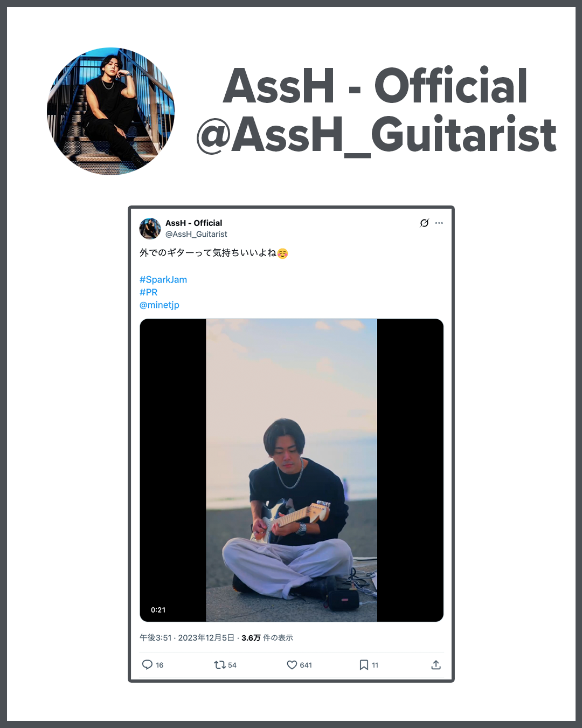
Task: Click the AssH - Official display name
Action: coord(193,223)
